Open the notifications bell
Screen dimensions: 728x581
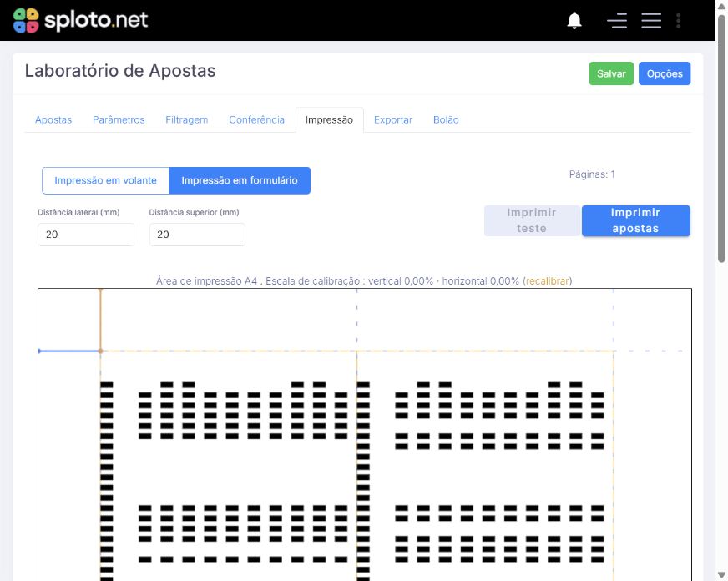click(574, 20)
